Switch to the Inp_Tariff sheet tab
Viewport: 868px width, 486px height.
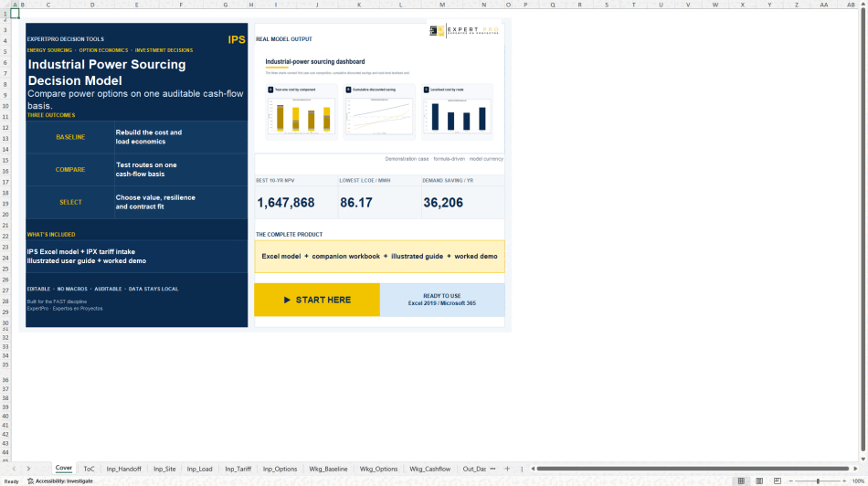[238, 469]
